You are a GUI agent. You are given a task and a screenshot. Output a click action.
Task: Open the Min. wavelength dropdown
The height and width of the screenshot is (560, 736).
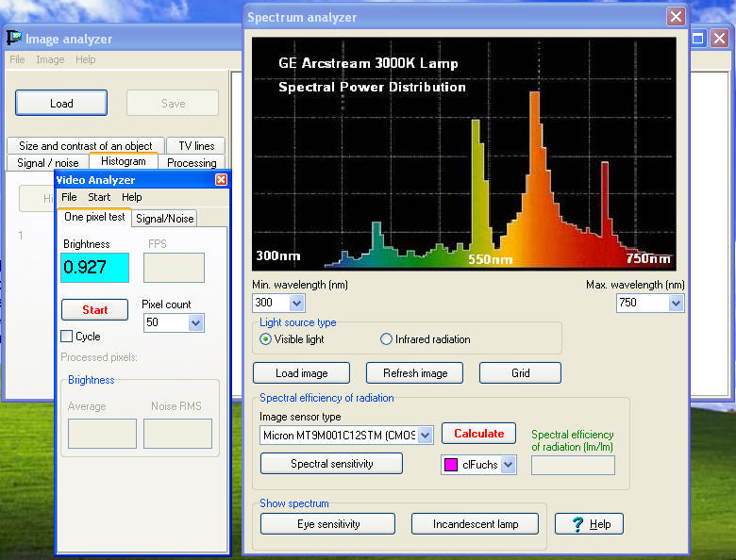tap(296, 304)
